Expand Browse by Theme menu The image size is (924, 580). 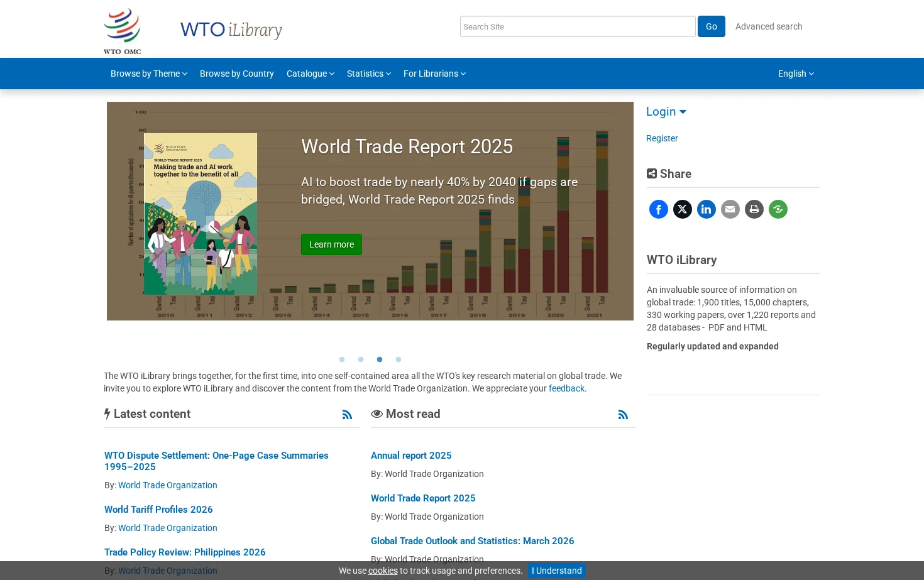(x=149, y=74)
